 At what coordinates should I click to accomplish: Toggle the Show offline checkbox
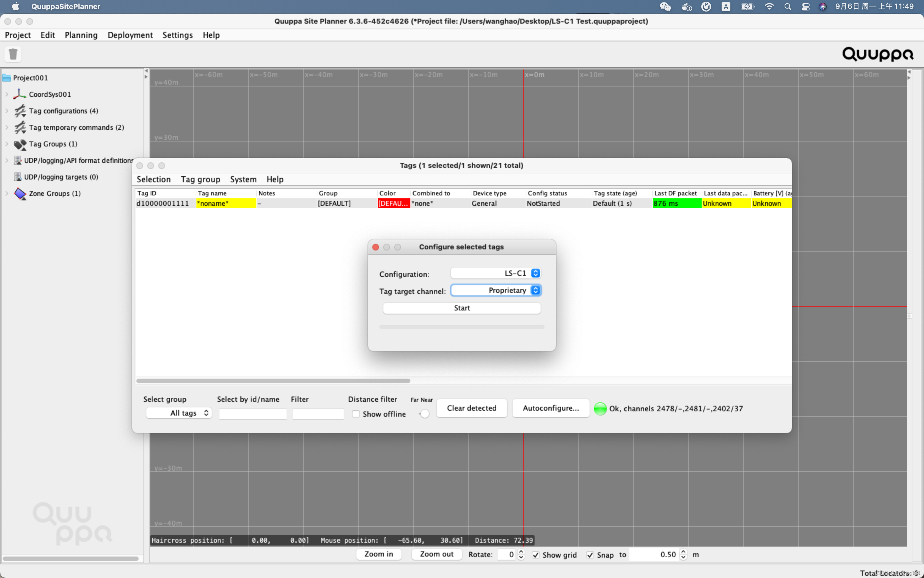[x=356, y=414]
